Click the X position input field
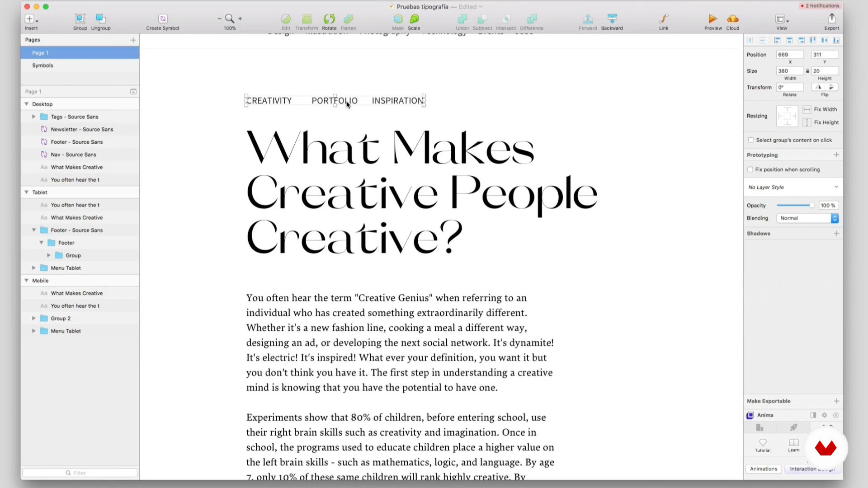Screen dimensions: 868x488 point(790,55)
